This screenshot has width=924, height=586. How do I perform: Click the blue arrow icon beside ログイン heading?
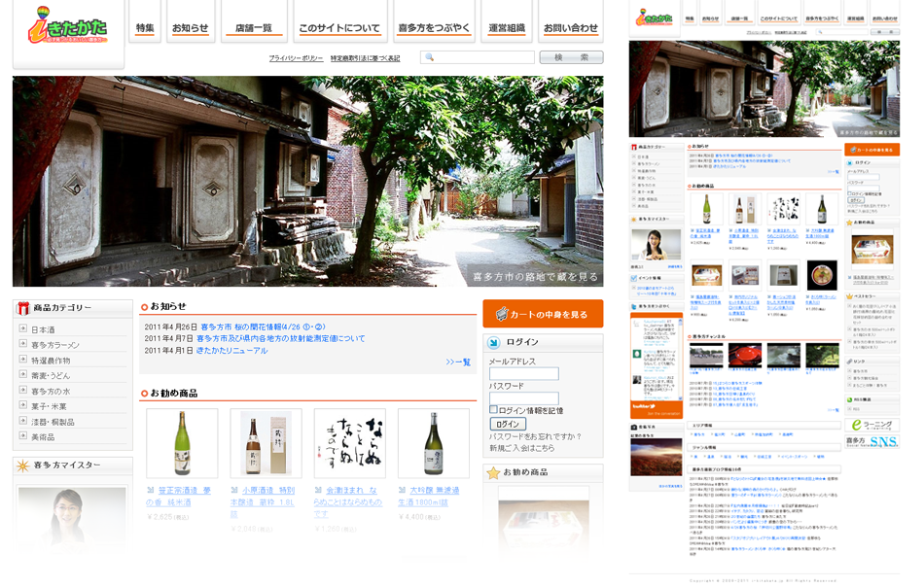click(494, 342)
